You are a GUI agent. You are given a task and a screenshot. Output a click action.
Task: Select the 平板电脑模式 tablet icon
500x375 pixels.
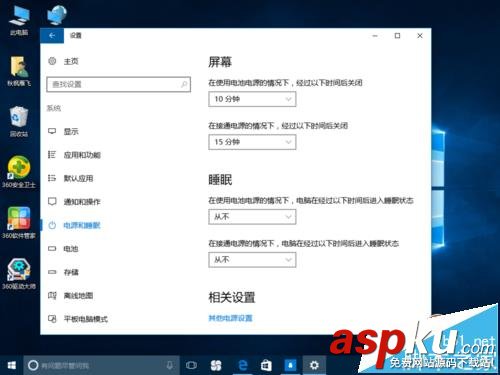[52, 319]
